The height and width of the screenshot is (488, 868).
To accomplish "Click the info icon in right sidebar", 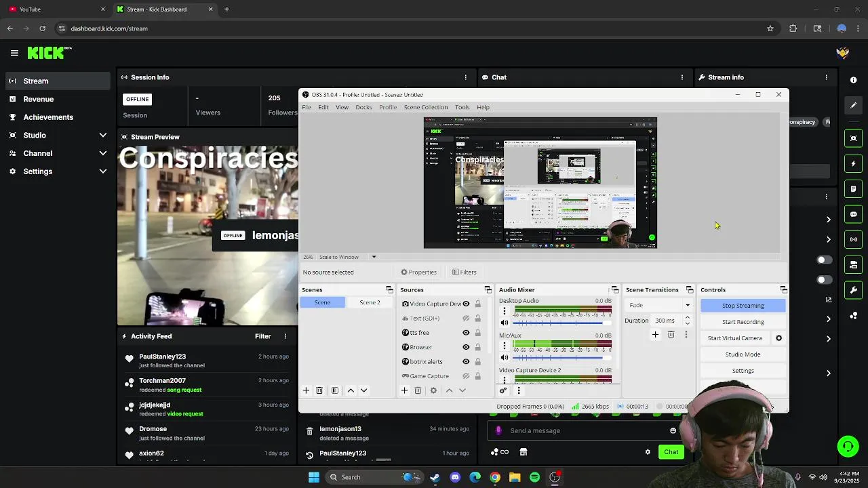I will pyautogui.click(x=853, y=80).
